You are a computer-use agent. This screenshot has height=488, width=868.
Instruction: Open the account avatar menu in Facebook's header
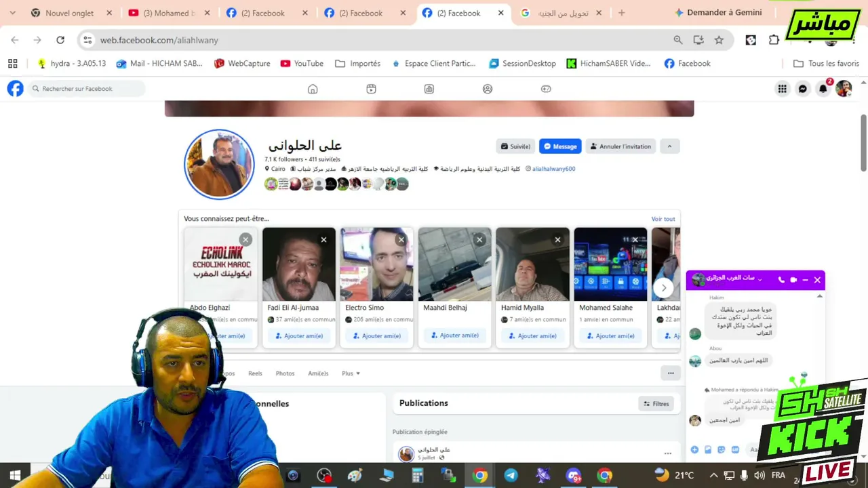[844, 89]
